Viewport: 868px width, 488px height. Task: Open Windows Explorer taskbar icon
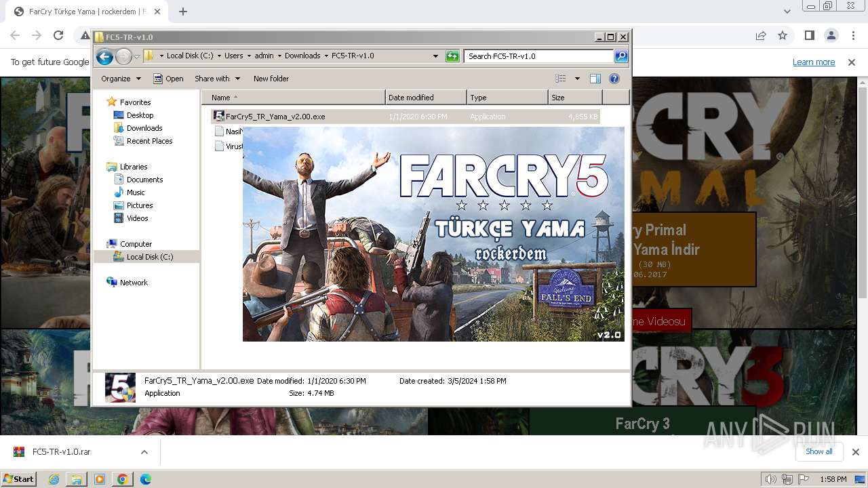[77, 479]
